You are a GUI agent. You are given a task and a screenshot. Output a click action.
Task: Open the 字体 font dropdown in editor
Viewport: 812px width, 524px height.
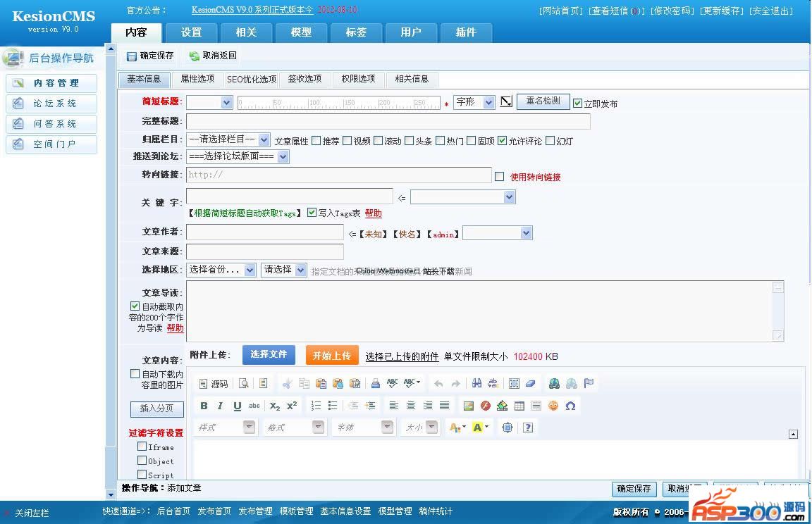[364, 428]
